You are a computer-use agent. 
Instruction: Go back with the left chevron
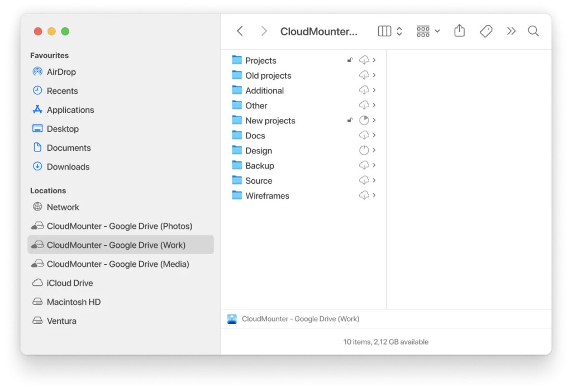[x=240, y=31]
